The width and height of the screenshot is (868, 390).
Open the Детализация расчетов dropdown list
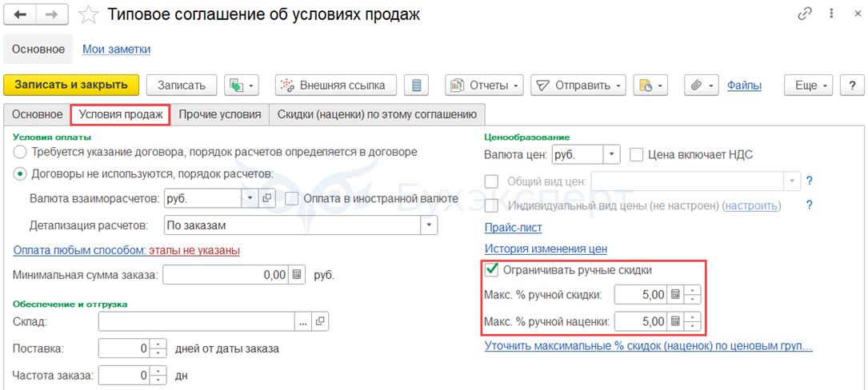[430, 225]
